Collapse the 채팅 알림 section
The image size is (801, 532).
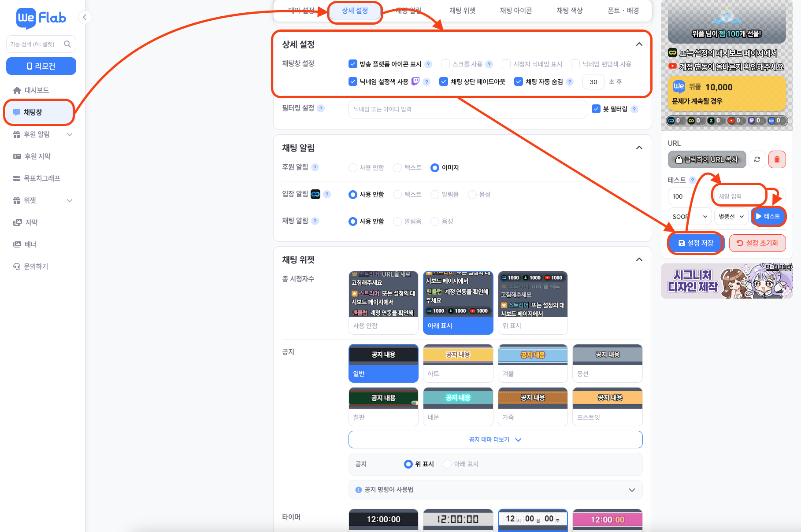click(639, 148)
